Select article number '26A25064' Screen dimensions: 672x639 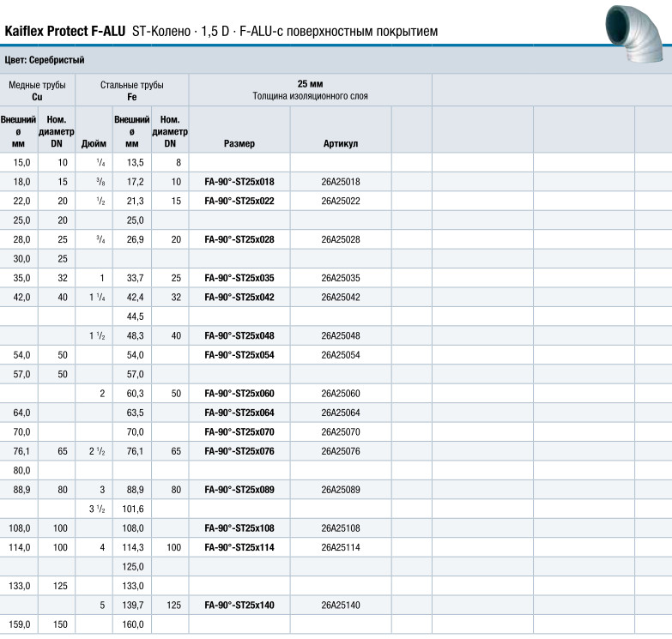[341, 413]
